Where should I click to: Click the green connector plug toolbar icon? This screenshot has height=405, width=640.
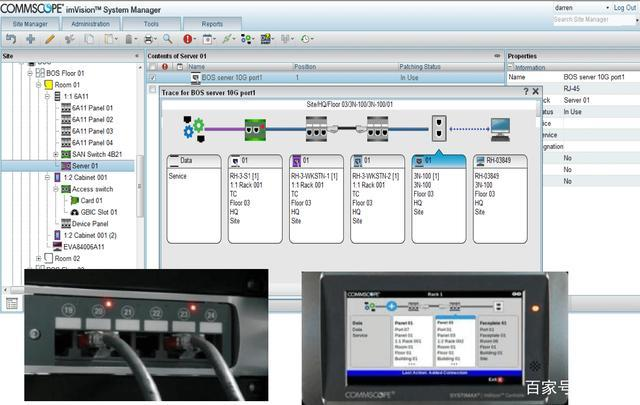(x=227, y=39)
